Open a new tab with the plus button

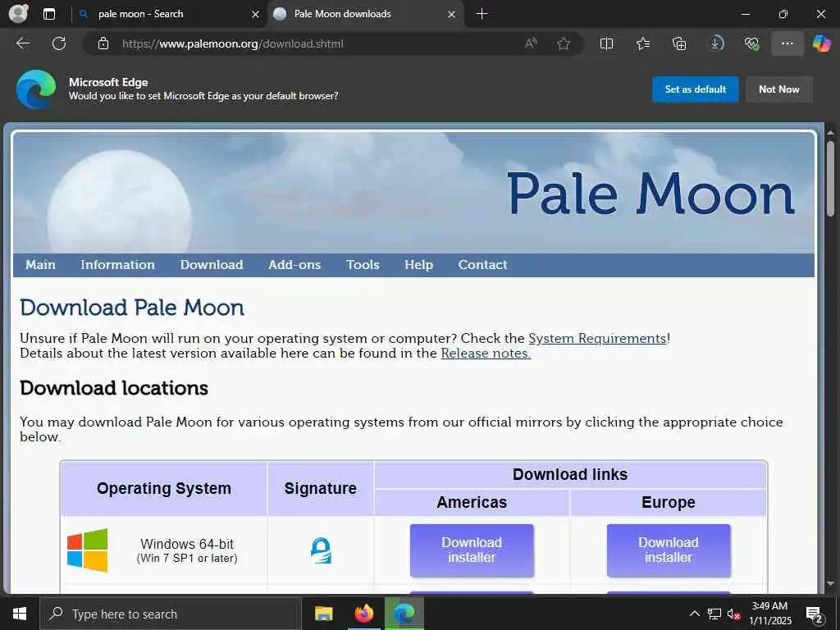[482, 14]
